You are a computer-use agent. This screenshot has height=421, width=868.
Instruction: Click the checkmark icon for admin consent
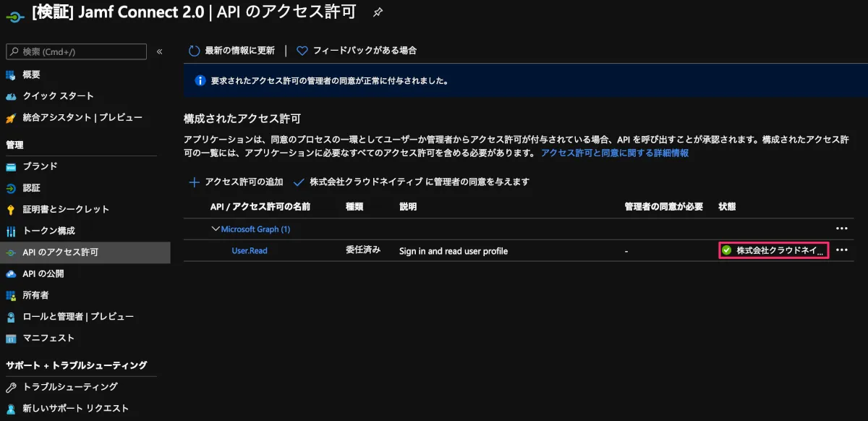pyautogui.click(x=299, y=182)
